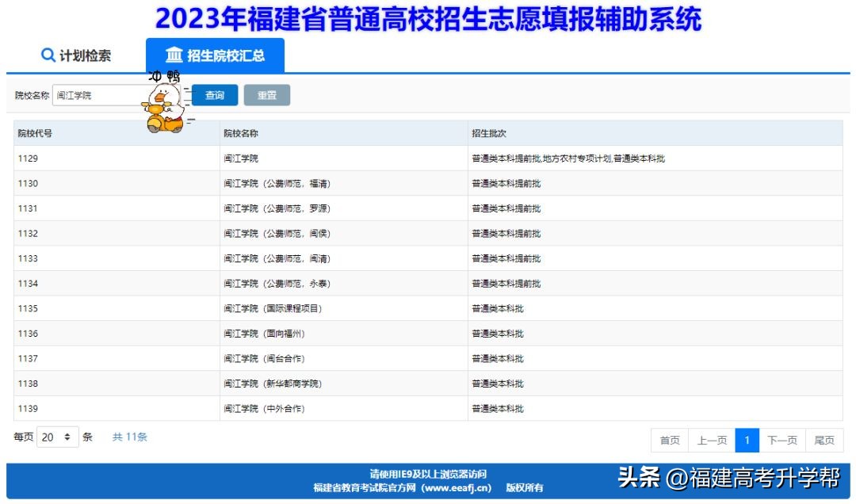This screenshot has height=504, width=856.
Task: Click the bank icon on 招生院校汇总 tab
Action: tap(175, 55)
